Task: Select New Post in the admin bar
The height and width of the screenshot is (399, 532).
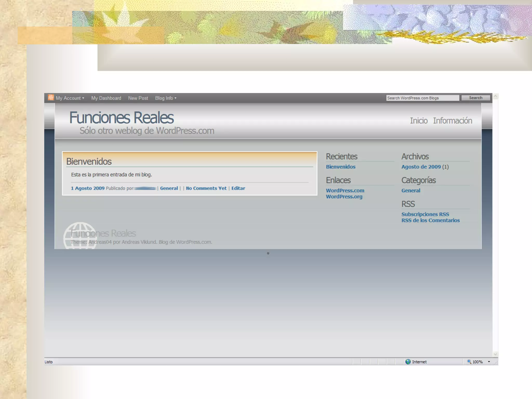Action: 138,98
